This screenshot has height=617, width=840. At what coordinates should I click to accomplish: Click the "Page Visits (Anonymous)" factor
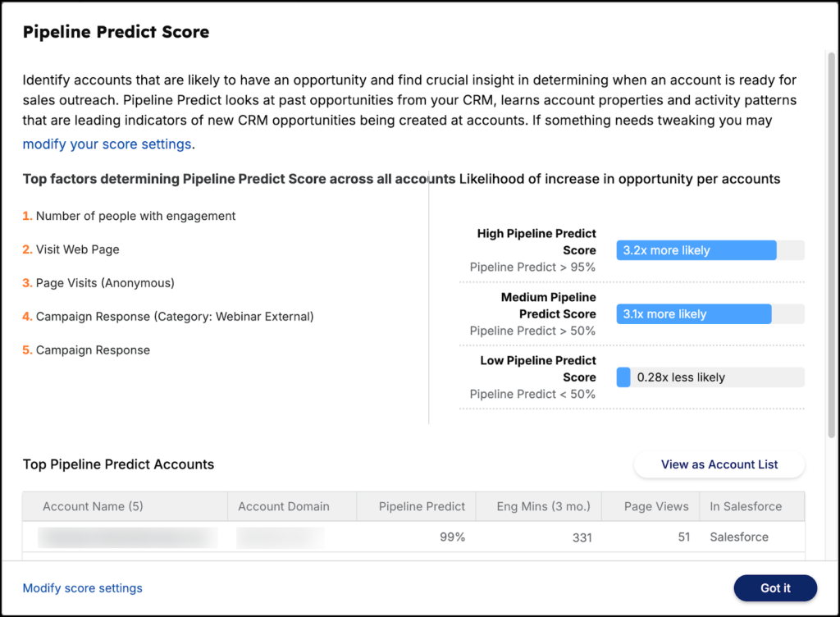(105, 283)
